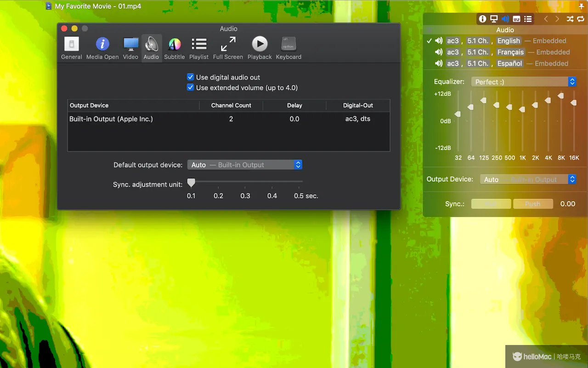Open the Default output device dropdown
Screen dimensions: 588x368
[x=245, y=165]
